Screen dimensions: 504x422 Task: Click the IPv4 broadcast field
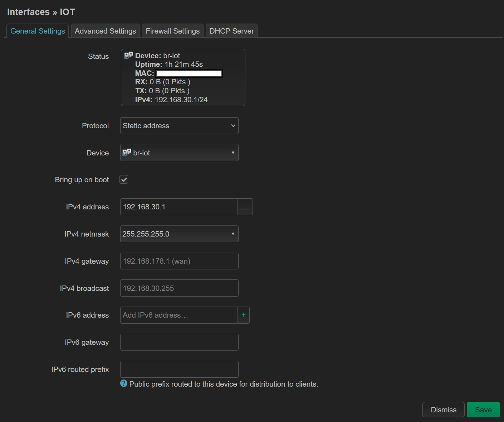pyautogui.click(x=179, y=288)
